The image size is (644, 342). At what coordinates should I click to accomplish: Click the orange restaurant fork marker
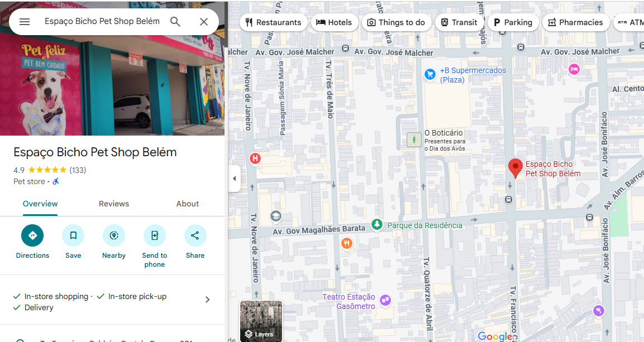pos(347,244)
